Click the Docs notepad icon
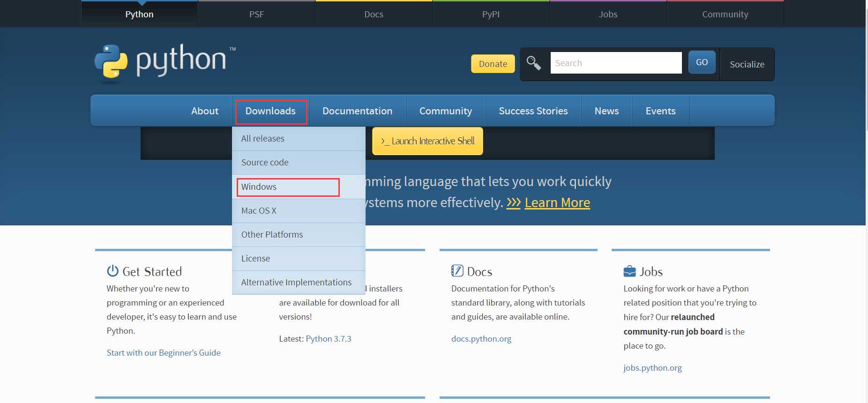Screen dimensions: 868x403 point(457,271)
